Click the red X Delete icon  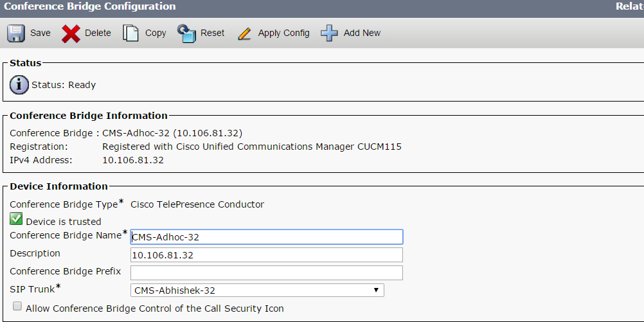pyautogui.click(x=71, y=33)
